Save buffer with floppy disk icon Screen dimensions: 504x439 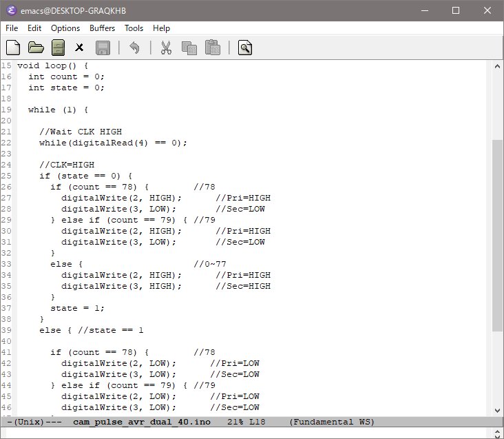(x=103, y=48)
